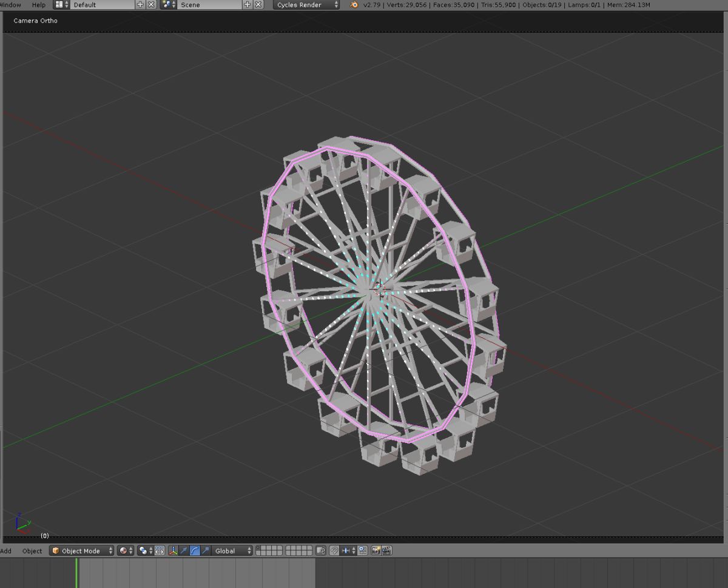Select the first layer button

click(258, 549)
